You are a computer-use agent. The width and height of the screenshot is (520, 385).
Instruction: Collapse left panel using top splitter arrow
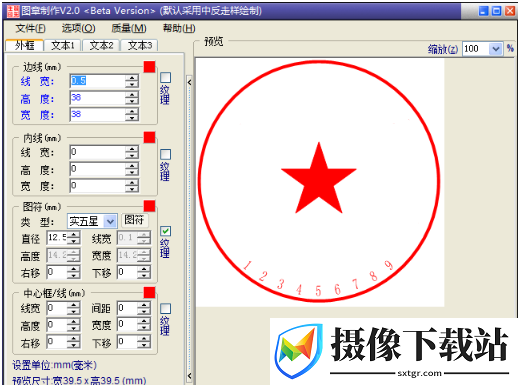coord(189,82)
